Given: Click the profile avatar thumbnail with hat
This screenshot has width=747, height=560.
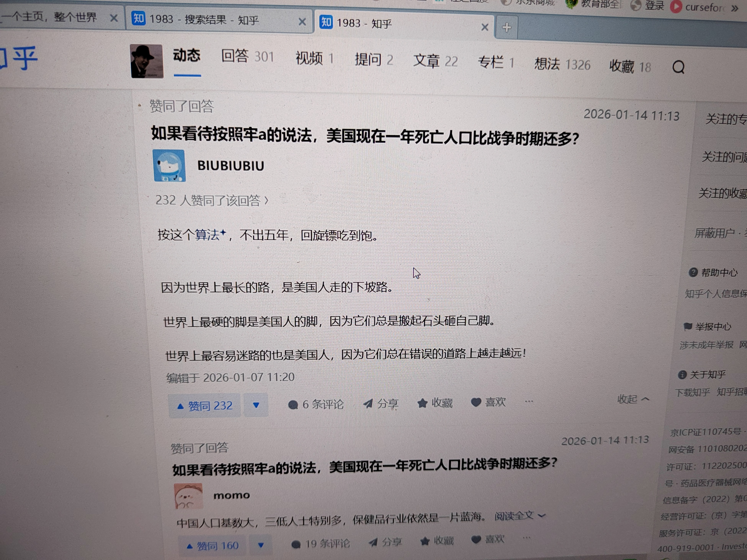Looking at the screenshot, I should click(147, 61).
